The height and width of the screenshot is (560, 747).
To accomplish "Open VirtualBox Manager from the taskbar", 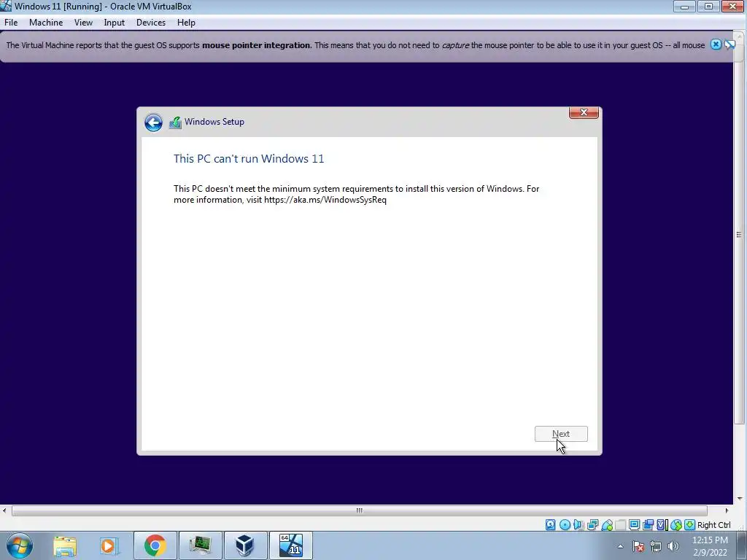I will 245,545.
